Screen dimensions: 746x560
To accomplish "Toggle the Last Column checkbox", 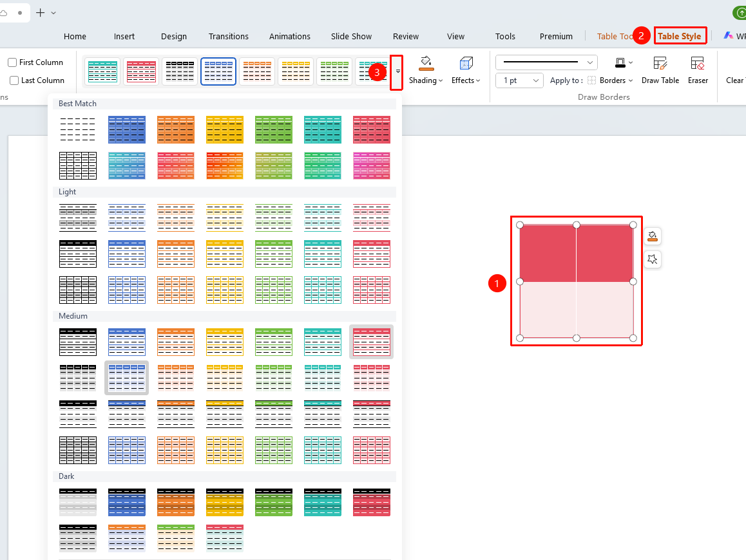I will coord(14,80).
